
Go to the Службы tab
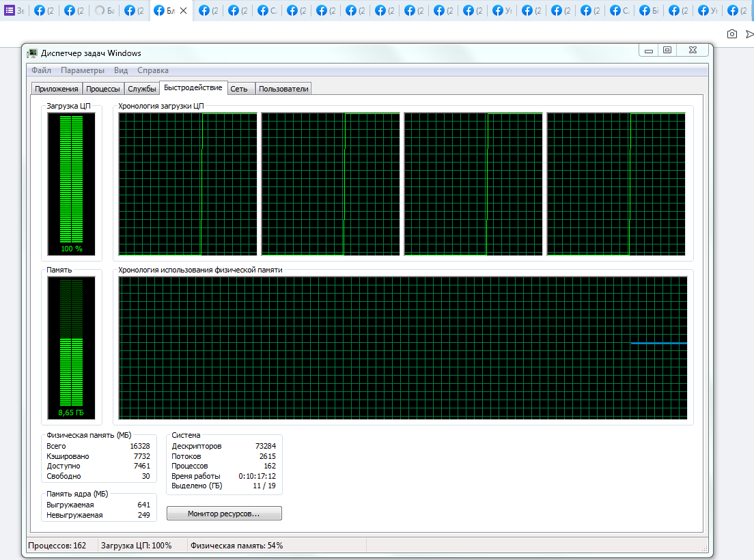tap(142, 89)
